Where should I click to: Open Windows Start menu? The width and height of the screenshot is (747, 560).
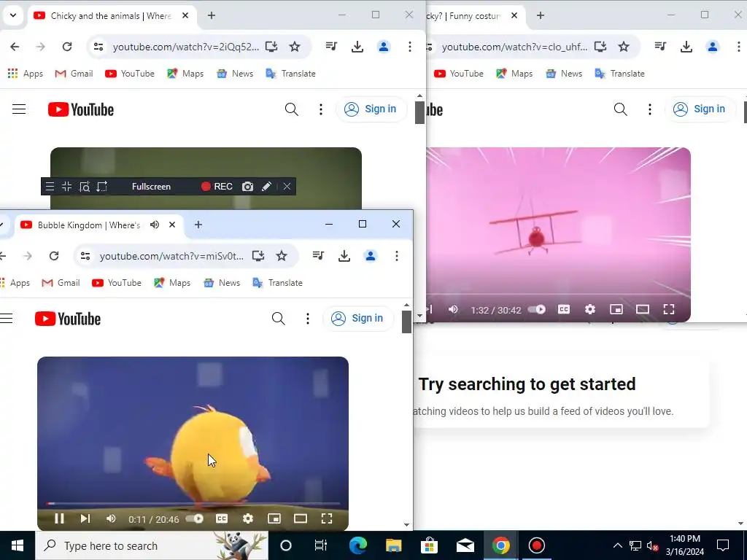point(18,545)
